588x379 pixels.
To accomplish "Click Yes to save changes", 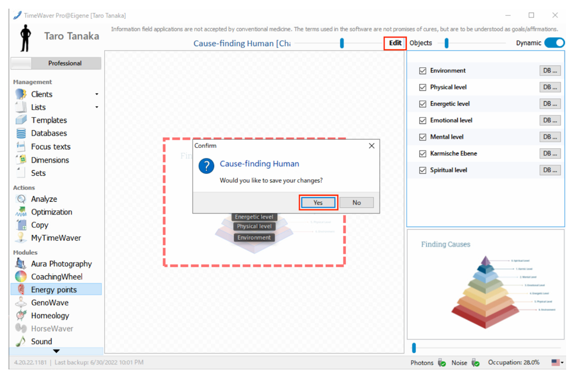I will coord(318,203).
